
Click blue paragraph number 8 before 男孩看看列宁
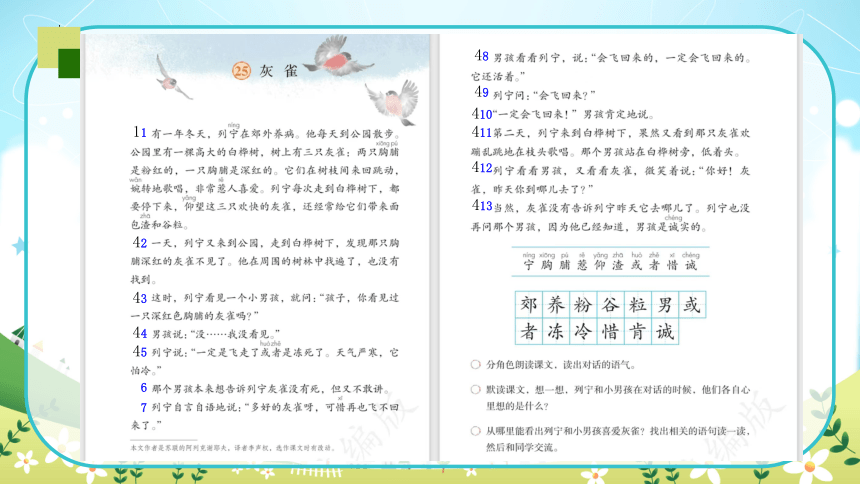point(485,57)
